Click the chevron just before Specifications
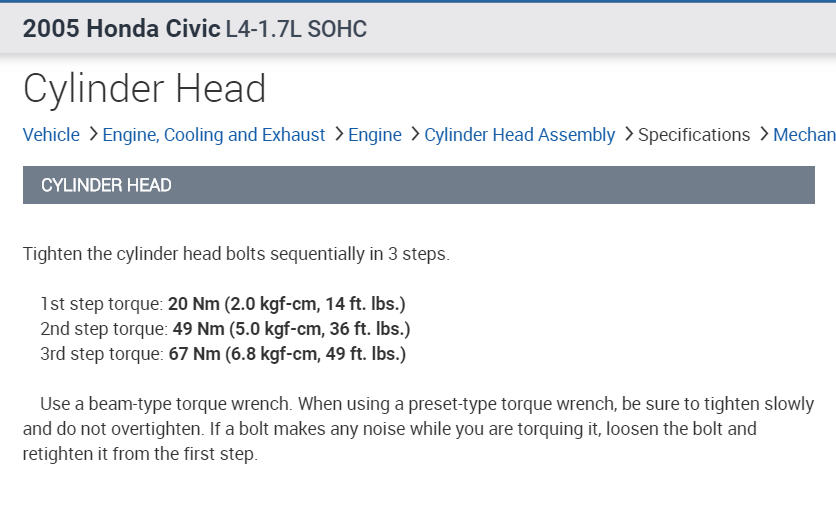 coord(628,134)
